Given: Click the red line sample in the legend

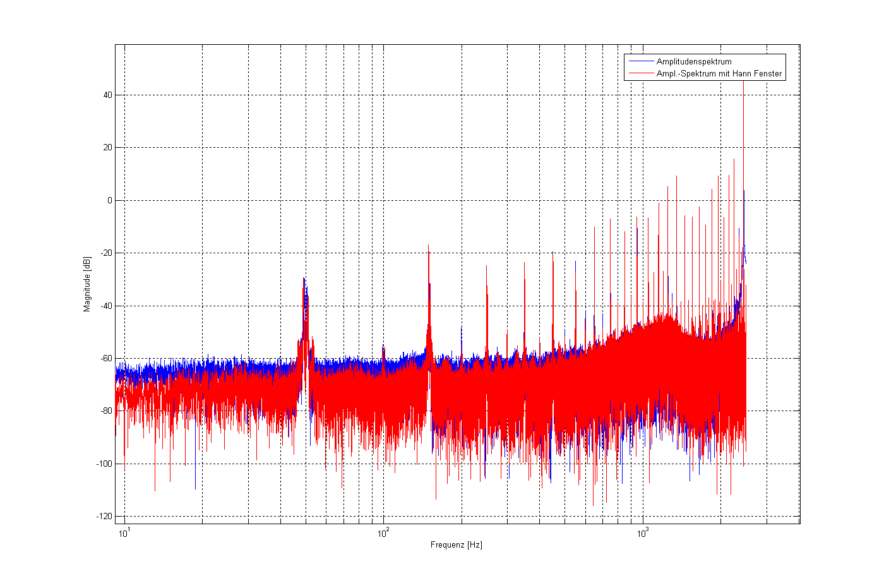Looking at the screenshot, I should (x=640, y=73).
